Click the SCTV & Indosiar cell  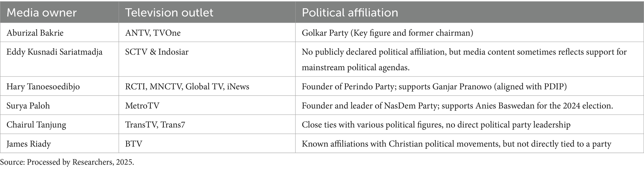click(x=157, y=52)
